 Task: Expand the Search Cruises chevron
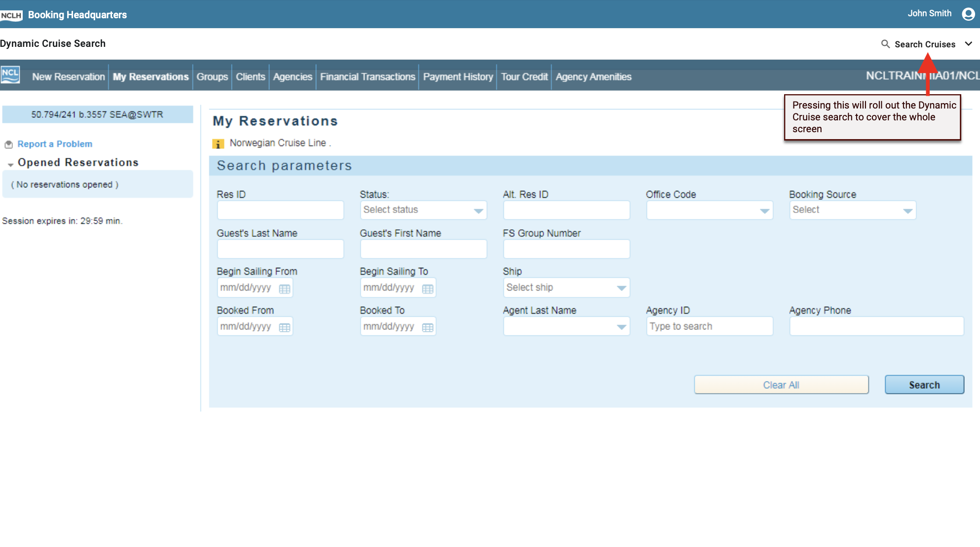[x=968, y=44]
